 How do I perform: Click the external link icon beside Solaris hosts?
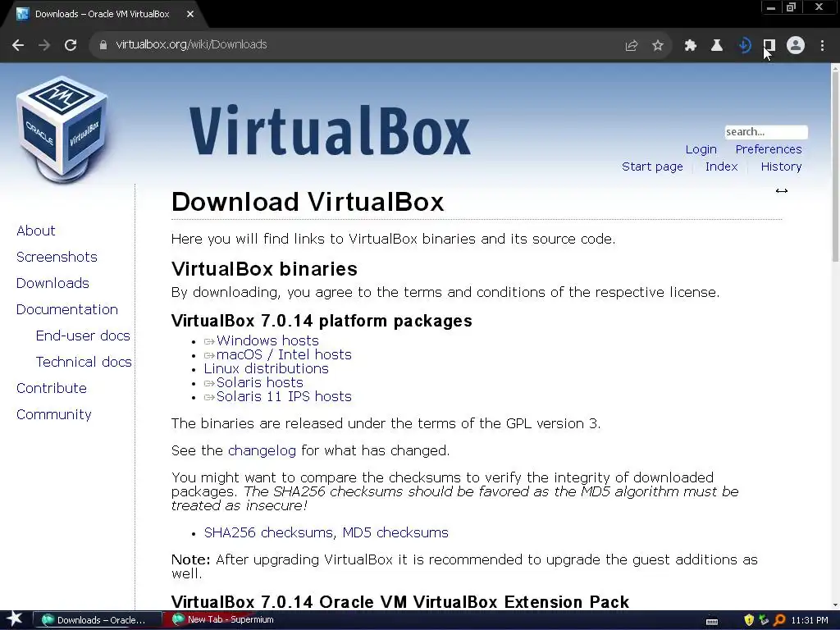[x=209, y=384]
